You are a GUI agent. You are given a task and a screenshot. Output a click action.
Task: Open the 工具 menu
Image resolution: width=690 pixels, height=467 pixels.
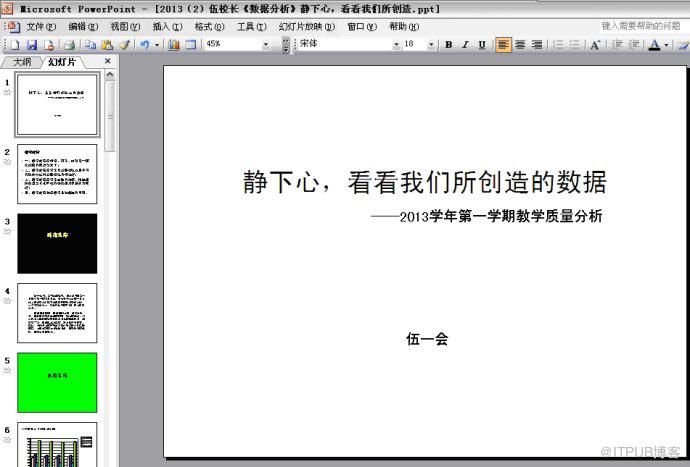(x=252, y=27)
